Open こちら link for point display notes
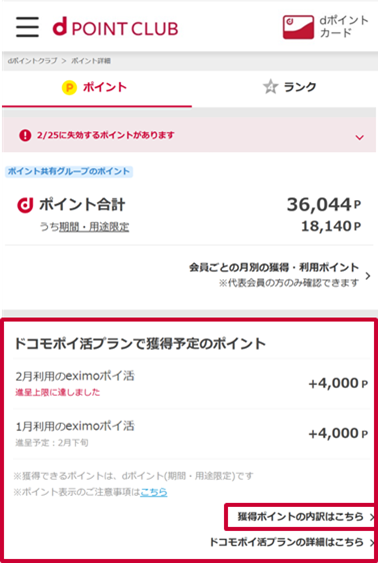The image size is (378, 563). (x=154, y=492)
